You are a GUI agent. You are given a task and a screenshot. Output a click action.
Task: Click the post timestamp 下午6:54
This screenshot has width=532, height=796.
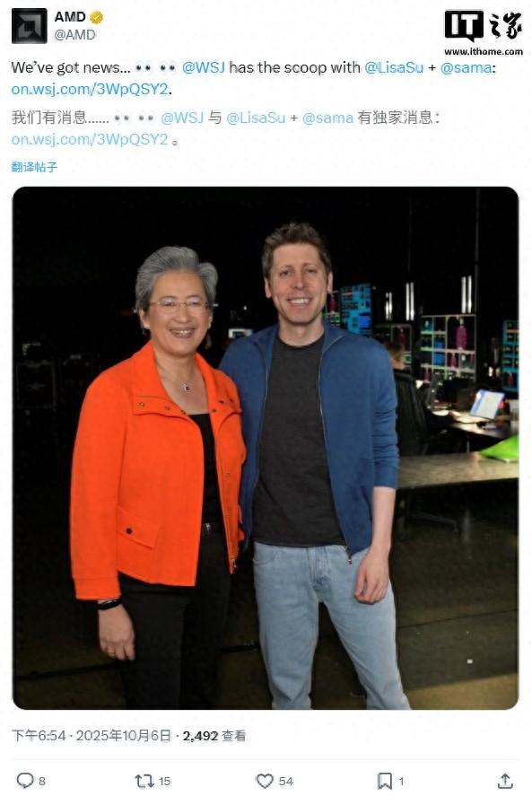tap(39, 736)
